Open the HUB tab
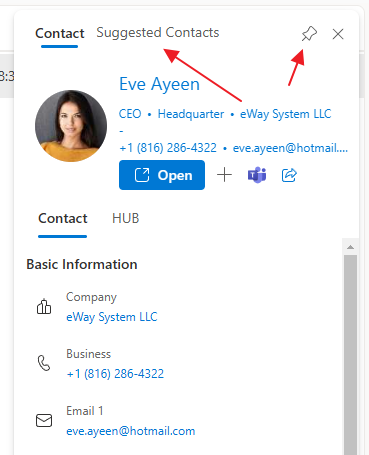 (x=126, y=218)
